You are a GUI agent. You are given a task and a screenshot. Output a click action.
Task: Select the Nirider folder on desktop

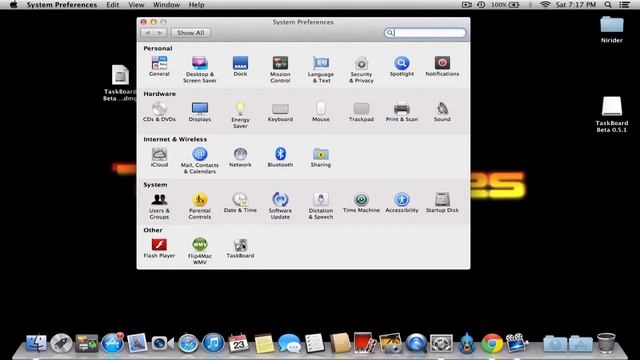point(611,29)
